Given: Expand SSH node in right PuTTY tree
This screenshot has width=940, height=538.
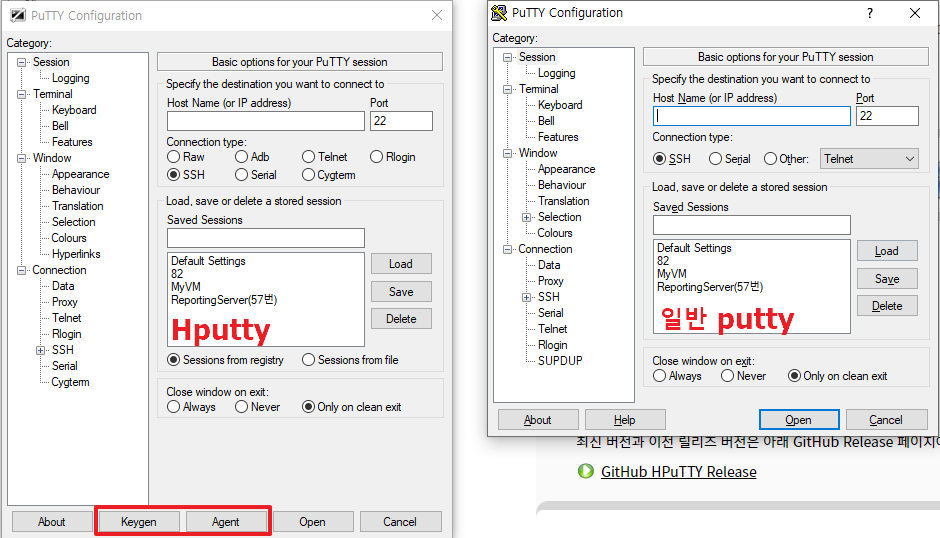Looking at the screenshot, I should (x=526, y=297).
